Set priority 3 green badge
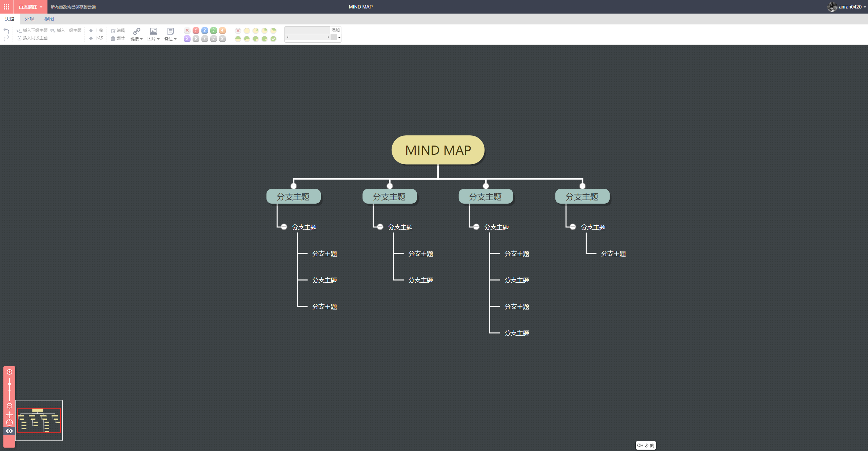 pos(214,31)
